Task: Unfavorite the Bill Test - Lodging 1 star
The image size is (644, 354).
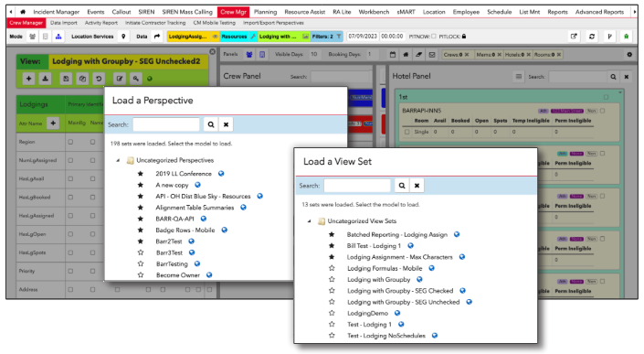Action: tap(332, 246)
